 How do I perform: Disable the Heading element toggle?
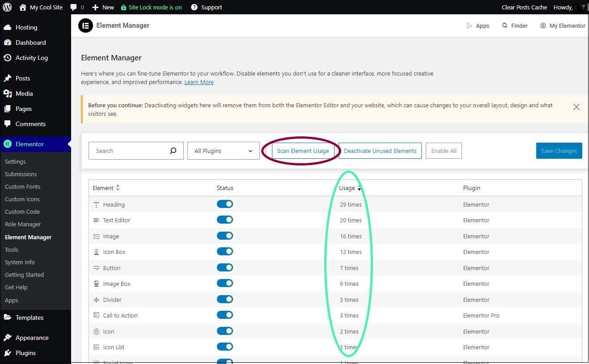(225, 204)
